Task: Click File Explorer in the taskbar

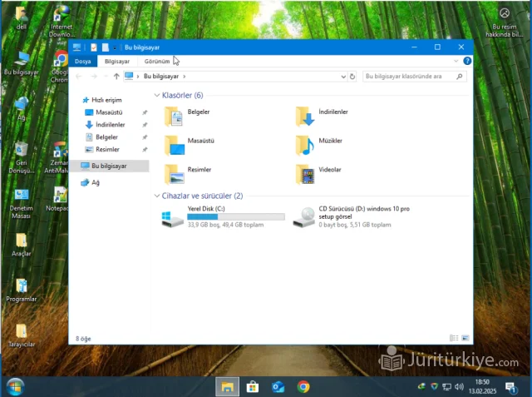Action: [x=227, y=386]
